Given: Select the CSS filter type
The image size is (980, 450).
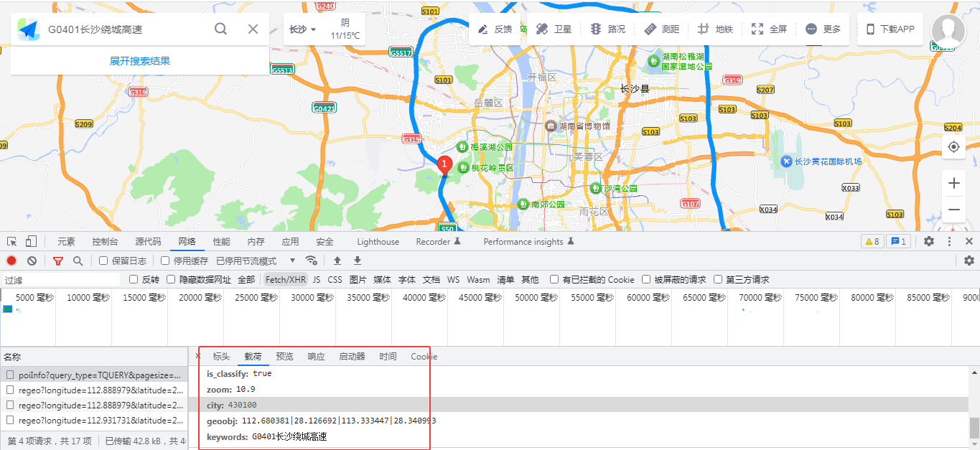Looking at the screenshot, I should point(335,279).
